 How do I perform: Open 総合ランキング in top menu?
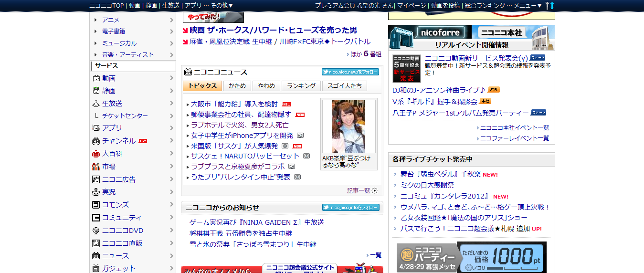485,5
